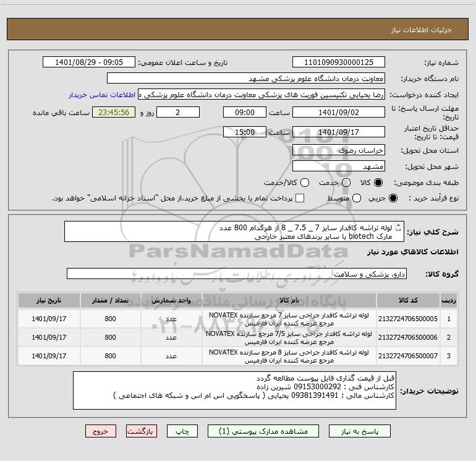Click the size 7 tracheal tube item name
The height and width of the screenshot is (461, 476).
(289, 319)
